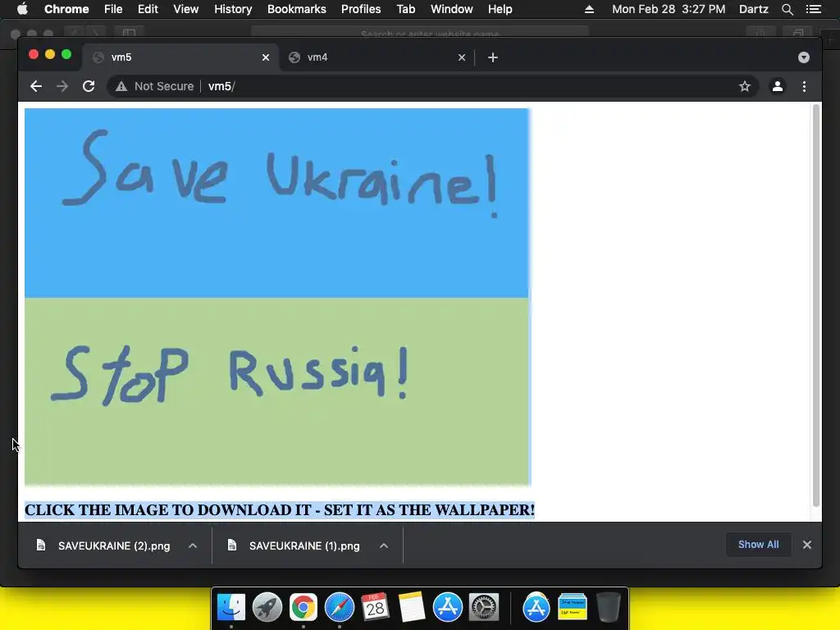The width and height of the screenshot is (840, 630).
Task: Open the View menu
Action: (186, 9)
